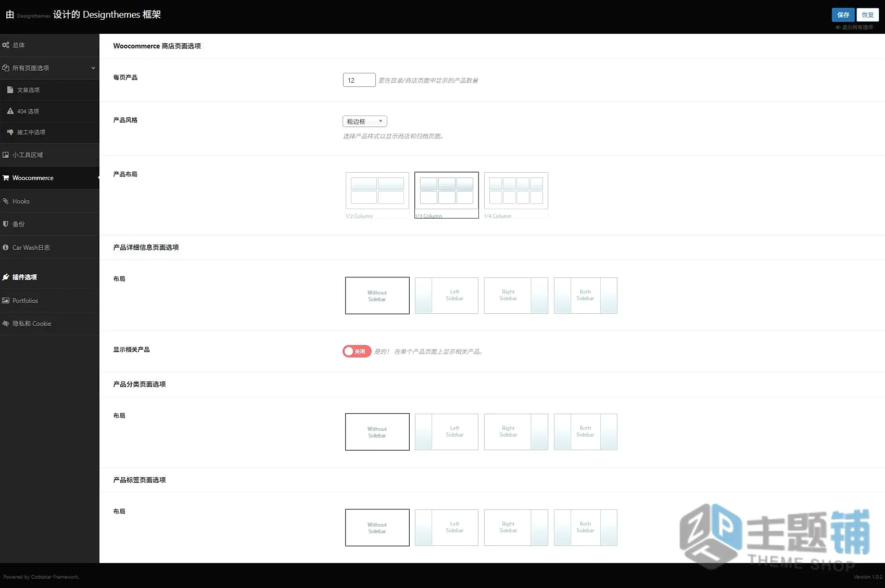
Task: Click the link icon beside Hooks
Action: tap(6, 201)
